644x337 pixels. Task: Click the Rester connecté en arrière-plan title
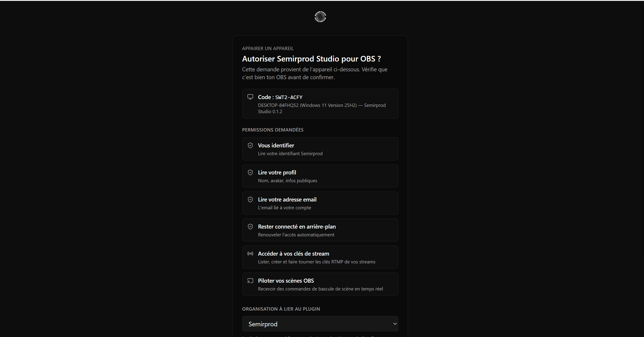click(x=297, y=227)
